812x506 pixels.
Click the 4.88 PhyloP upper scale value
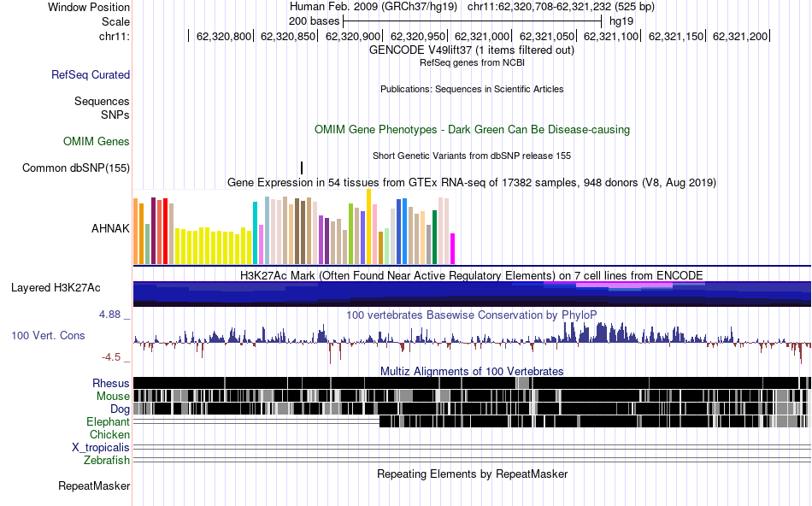pos(109,315)
